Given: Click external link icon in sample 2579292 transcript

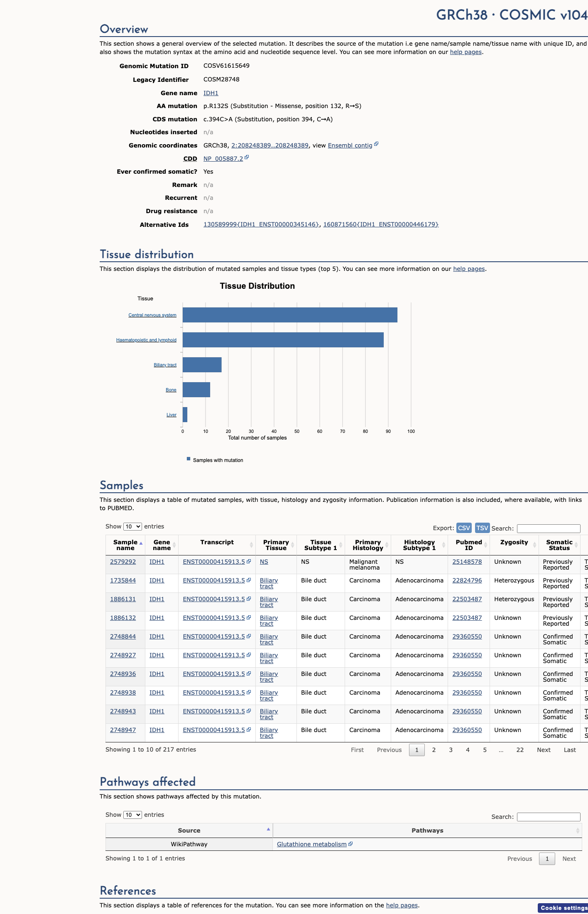Looking at the screenshot, I should point(249,561).
